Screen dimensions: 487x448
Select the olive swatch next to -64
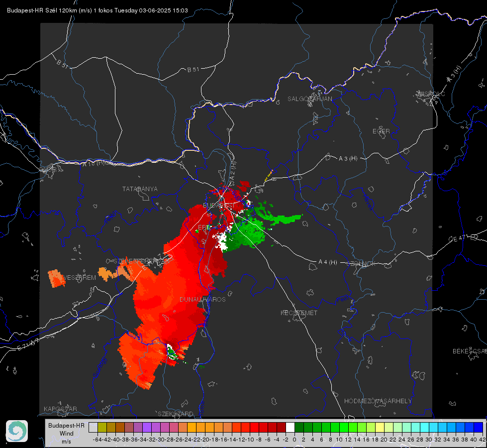click(x=102, y=427)
